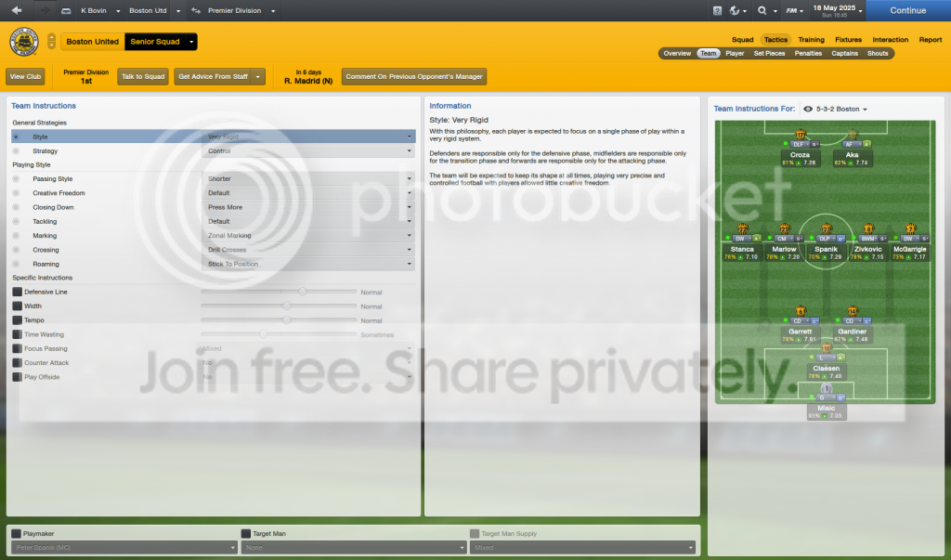Expand the Senior Squad dropdown arrow
The width and height of the screenshot is (951, 560).
[x=191, y=42]
